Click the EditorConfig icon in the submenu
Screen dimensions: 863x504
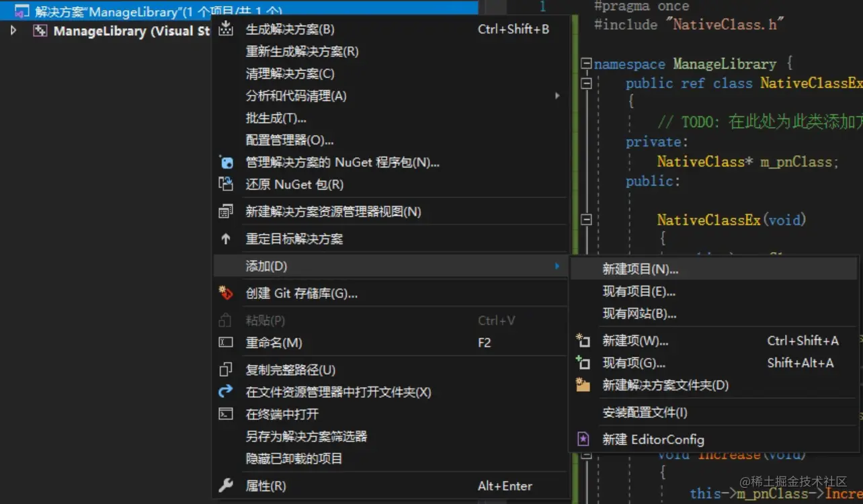click(x=583, y=439)
